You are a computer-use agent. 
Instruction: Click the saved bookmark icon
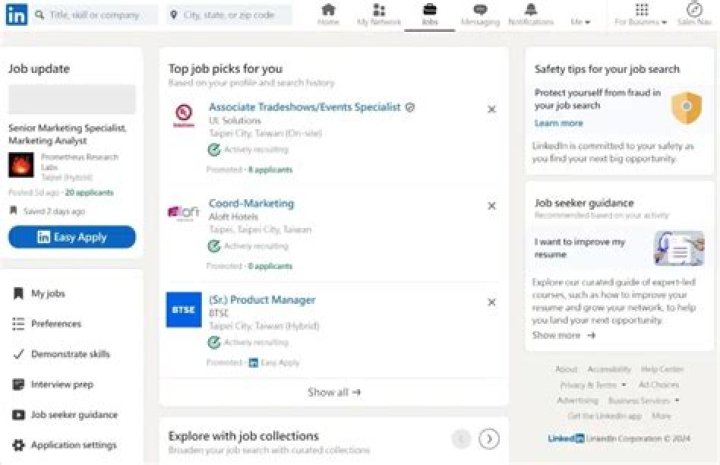pyautogui.click(x=13, y=211)
